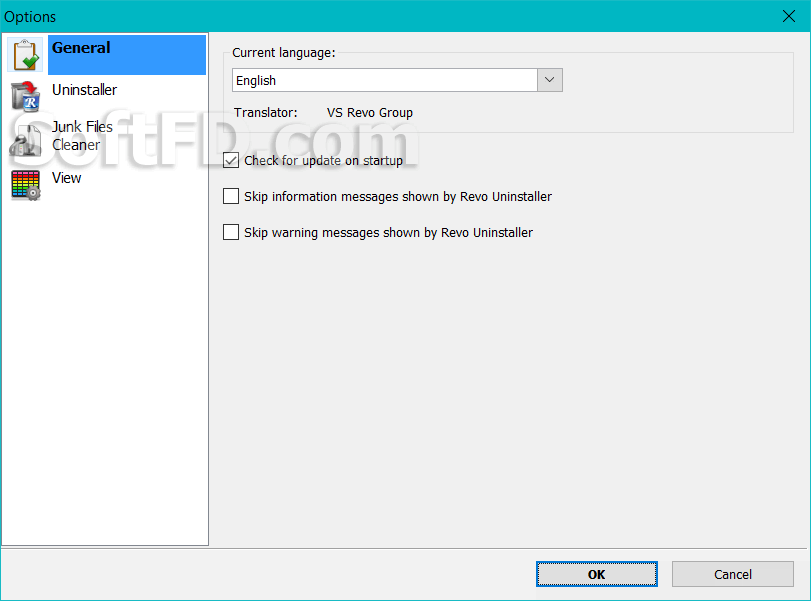Click the Options title bar text
811x601 pixels.
click(30, 17)
